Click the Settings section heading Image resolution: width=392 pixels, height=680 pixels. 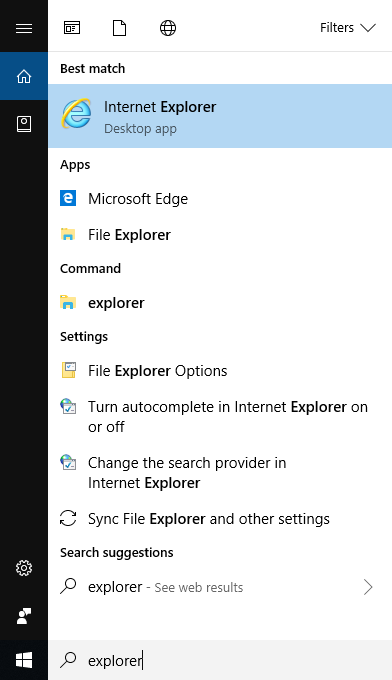tap(84, 337)
